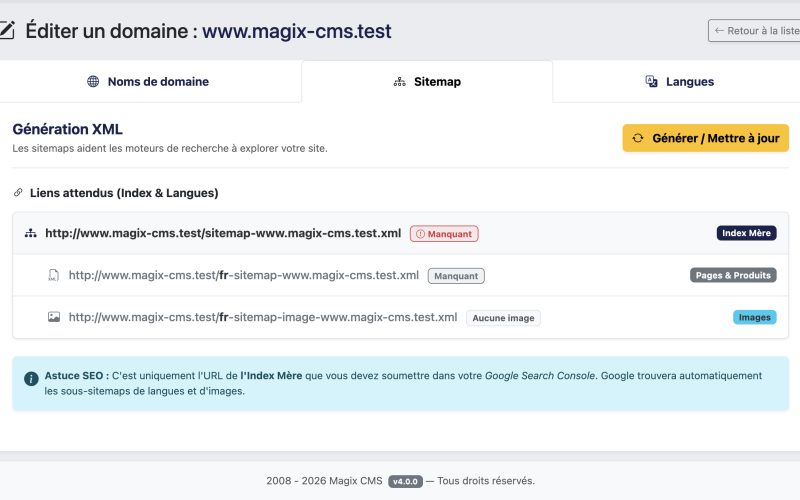Click the gray Manquant badge on the fr-sitemap row

[x=456, y=276]
